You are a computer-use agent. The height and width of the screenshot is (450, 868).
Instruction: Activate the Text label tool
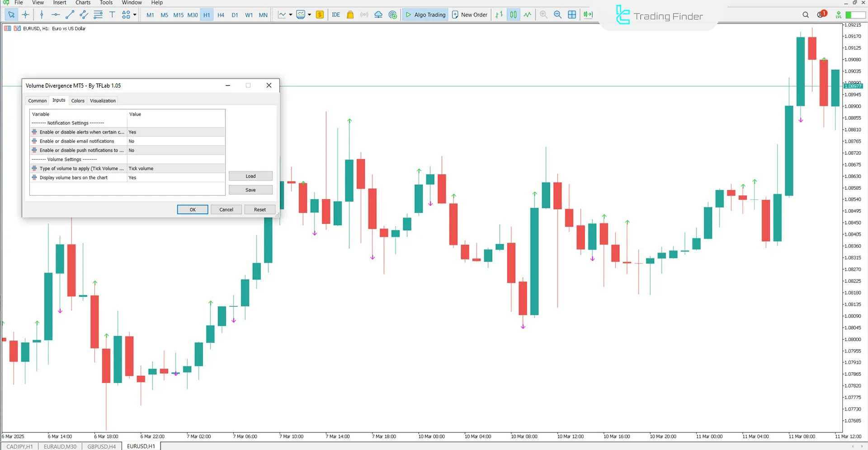point(112,14)
